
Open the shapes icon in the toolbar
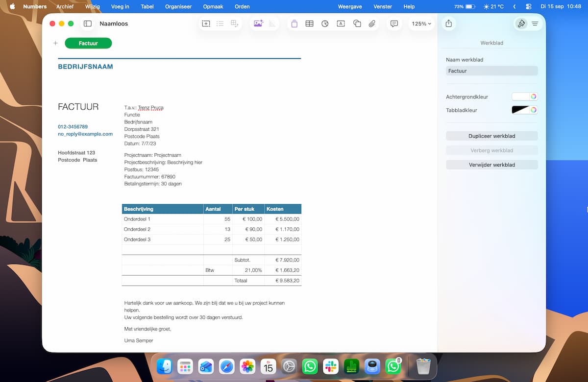point(357,24)
